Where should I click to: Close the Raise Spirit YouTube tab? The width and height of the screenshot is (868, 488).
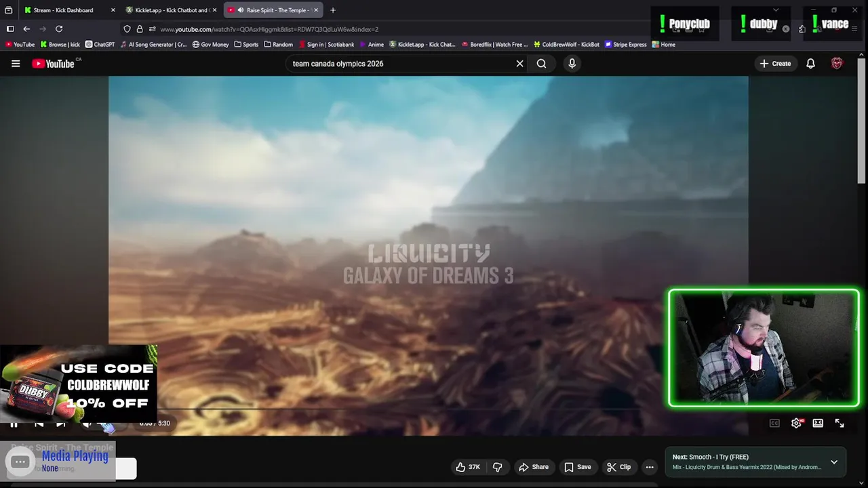tap(315, 10)
